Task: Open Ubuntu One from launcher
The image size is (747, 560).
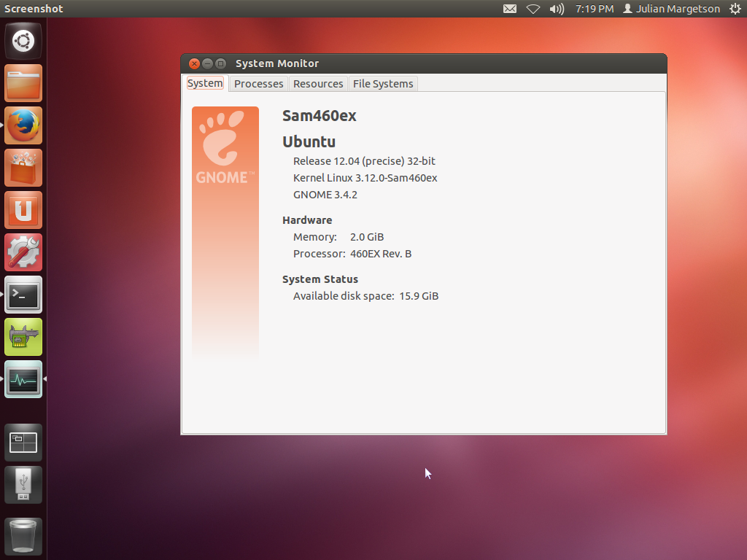Action: pos(23,210)
